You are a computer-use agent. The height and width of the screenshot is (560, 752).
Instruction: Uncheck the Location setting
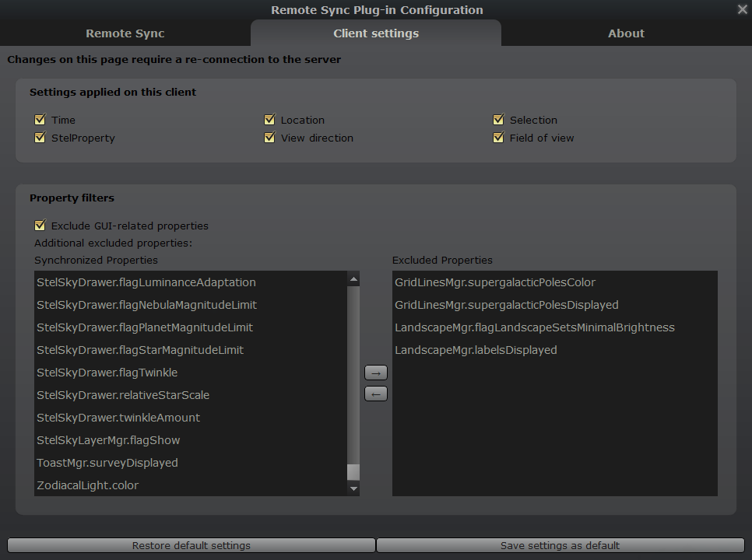(270, 120)
